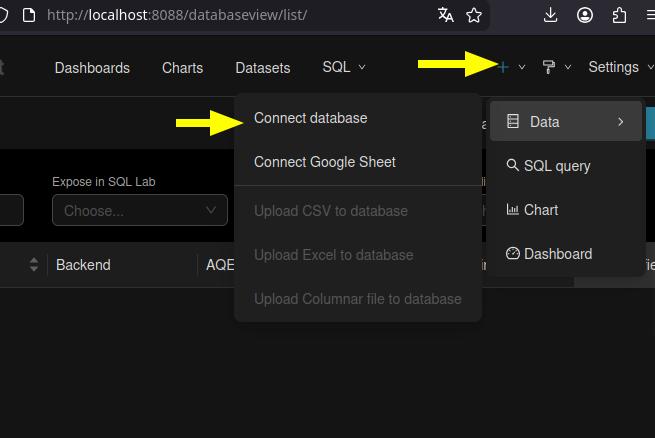
Task: Go to the Charts tab
Action: click(x=183, y=68)
